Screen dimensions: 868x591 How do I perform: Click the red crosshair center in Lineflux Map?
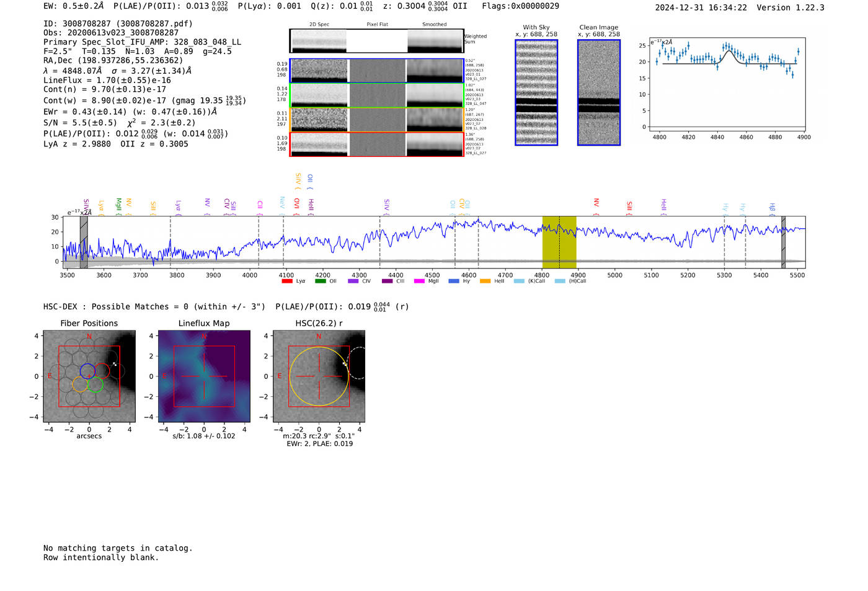pos(204,376)
